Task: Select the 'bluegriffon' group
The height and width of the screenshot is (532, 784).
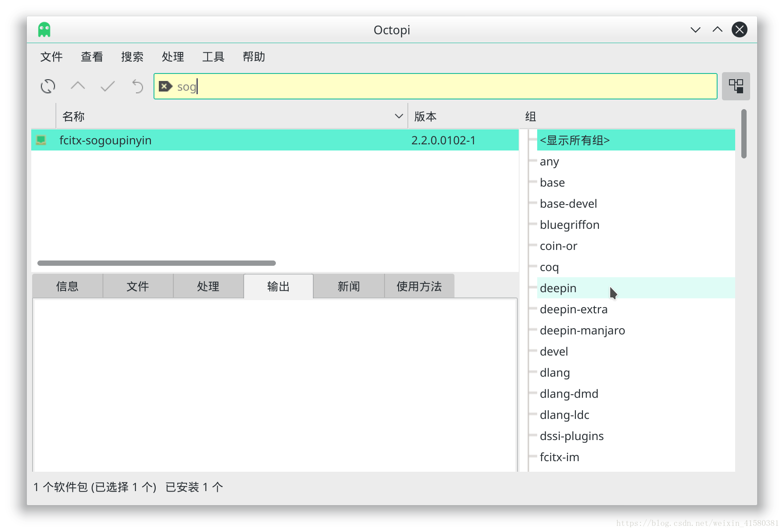Action: pyautogui.click(x=636, y=225)
